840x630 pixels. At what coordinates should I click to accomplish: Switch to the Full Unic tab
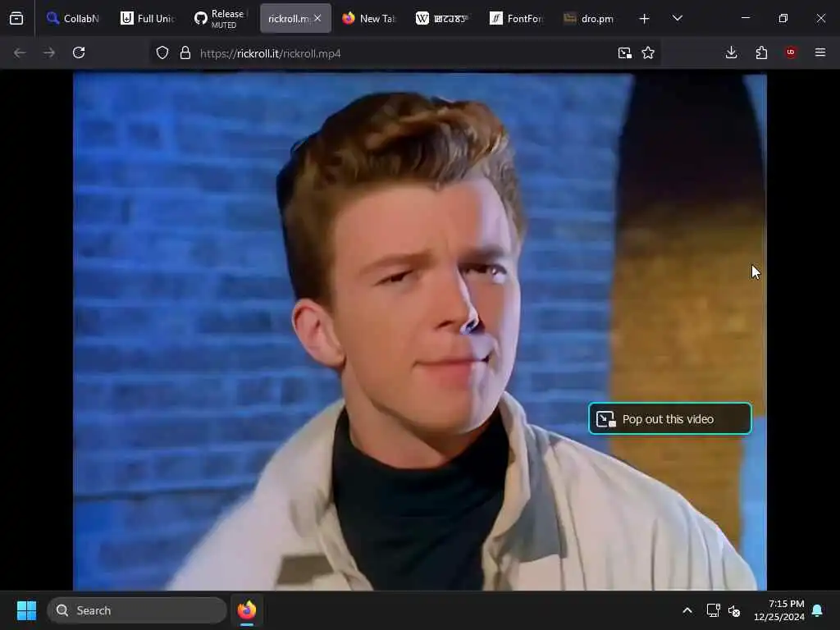click(x=148, y=18)
